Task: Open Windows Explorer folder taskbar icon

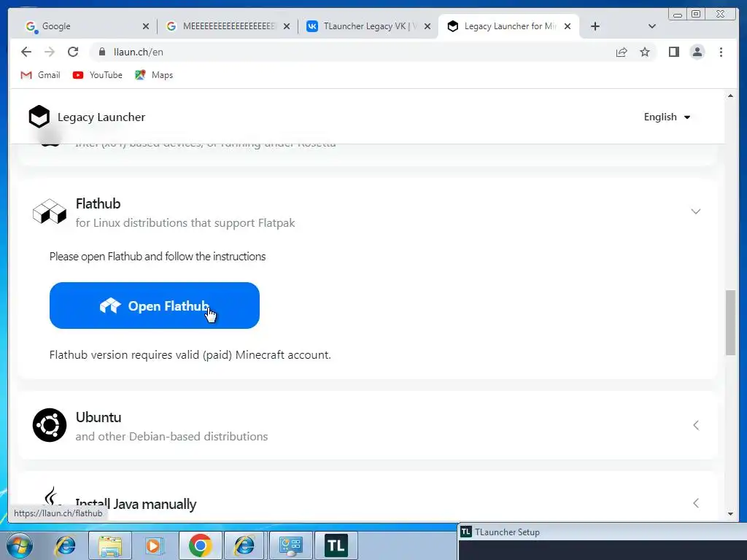Action: (110, 545)
